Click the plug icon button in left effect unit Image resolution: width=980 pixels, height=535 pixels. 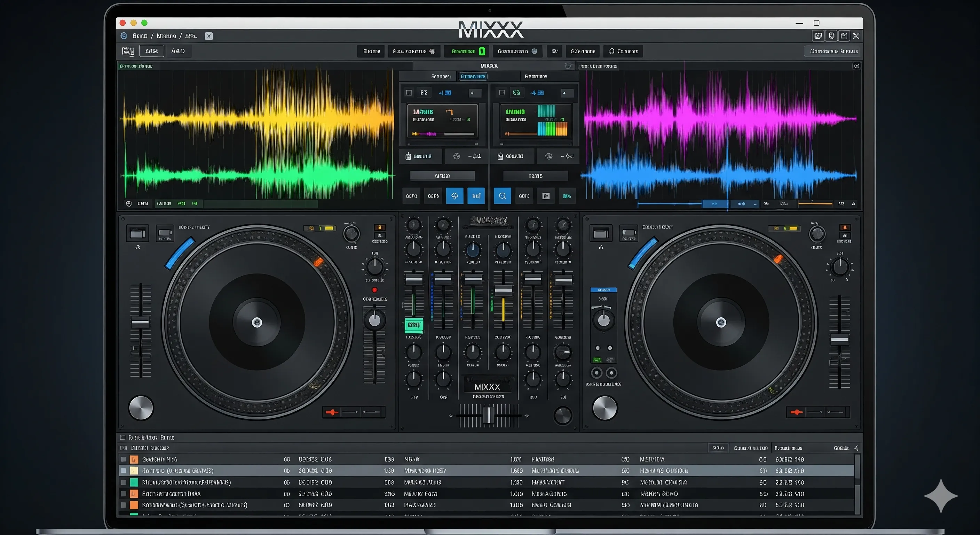click(420, 156)
